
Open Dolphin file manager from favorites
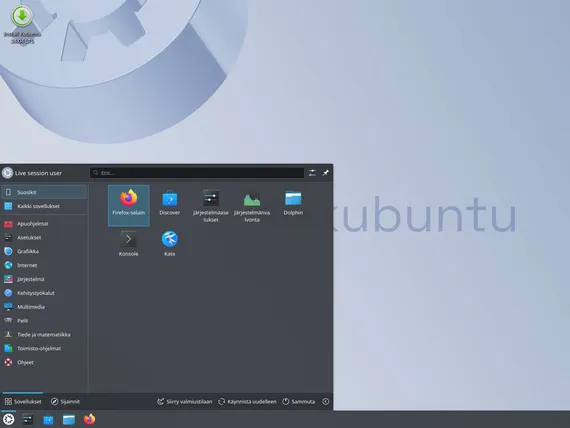[293, 203]
